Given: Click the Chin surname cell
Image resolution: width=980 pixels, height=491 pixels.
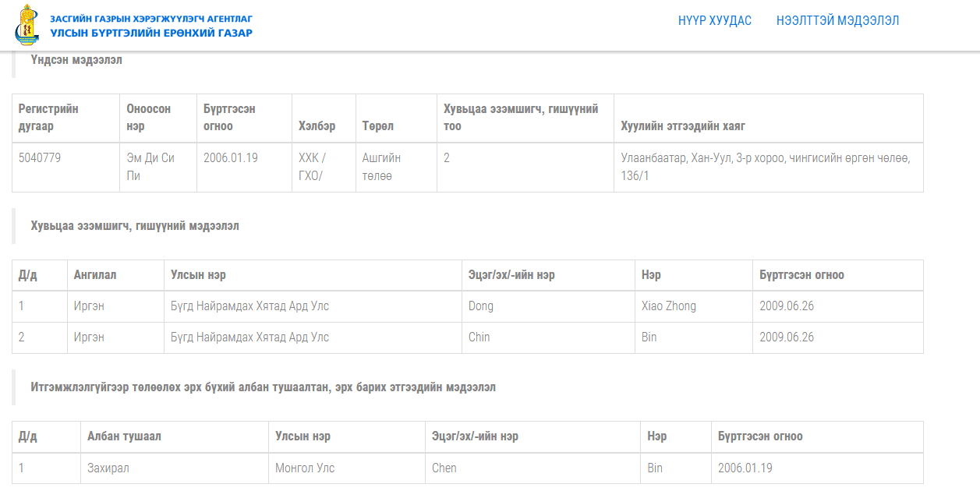Looking at the screenshot, I should click(479, 337).
